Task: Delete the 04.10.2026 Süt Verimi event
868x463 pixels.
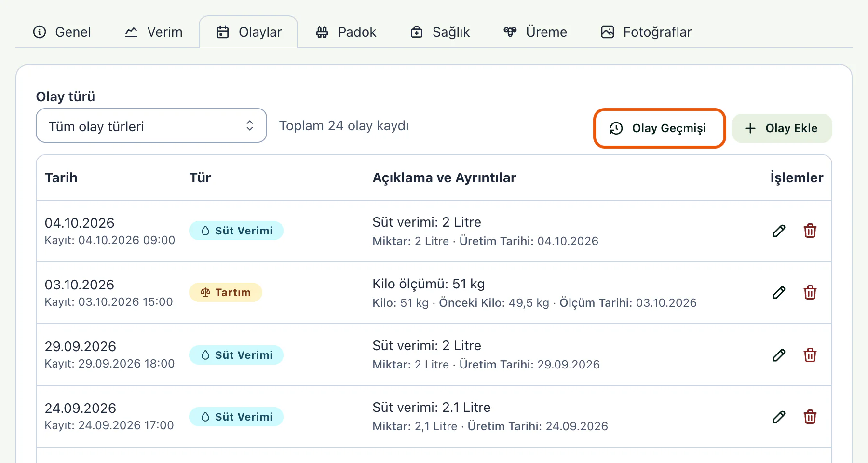Action: pos(810,231)
